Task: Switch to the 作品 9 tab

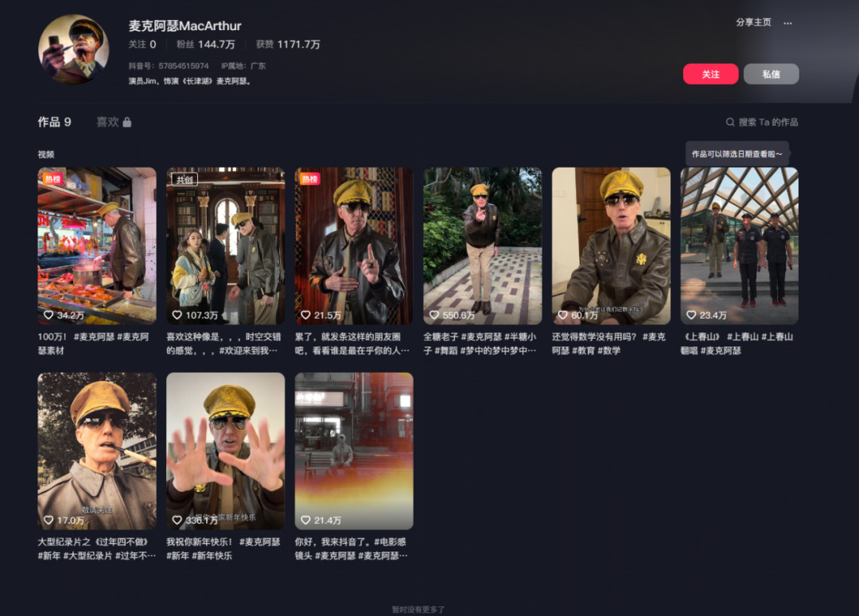Action: 54,122
